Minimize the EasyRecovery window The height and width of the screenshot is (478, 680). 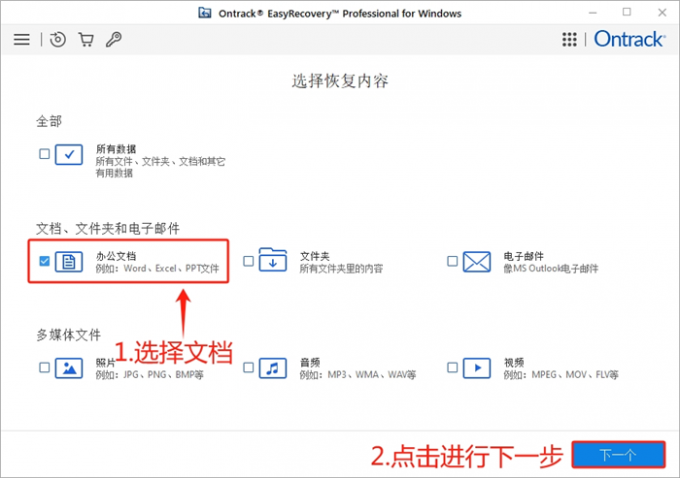point(593,13)
